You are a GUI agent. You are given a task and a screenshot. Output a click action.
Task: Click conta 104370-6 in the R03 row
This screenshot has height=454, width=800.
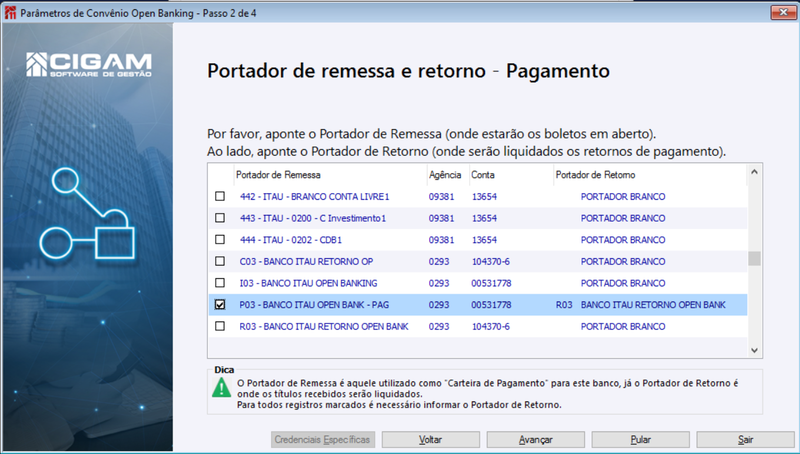(x=490, y=326)
